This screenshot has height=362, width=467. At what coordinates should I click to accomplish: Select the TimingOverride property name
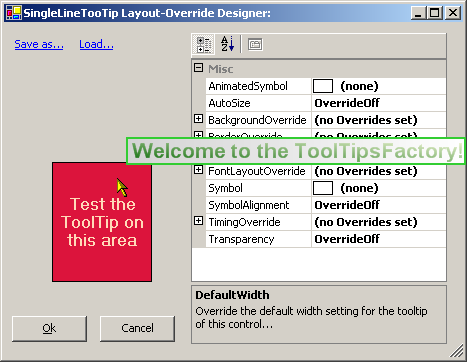pyautogui.click(x=244, y=222)
